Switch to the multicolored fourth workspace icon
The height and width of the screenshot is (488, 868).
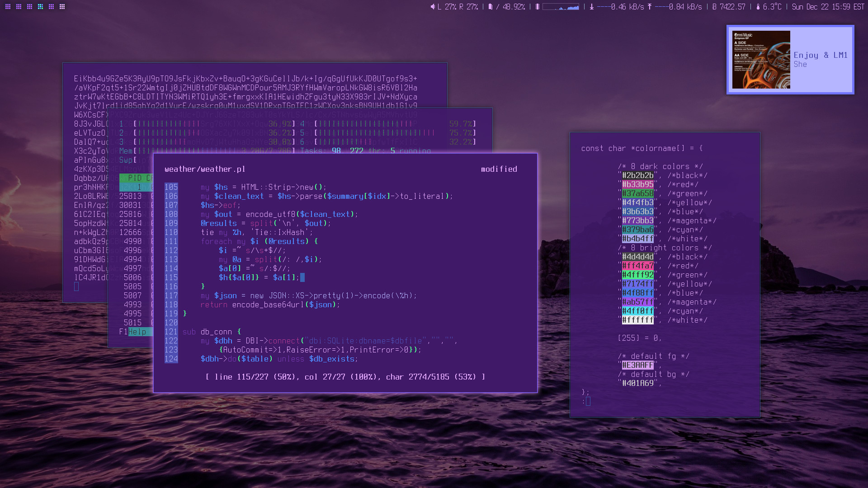click(40, 7)
